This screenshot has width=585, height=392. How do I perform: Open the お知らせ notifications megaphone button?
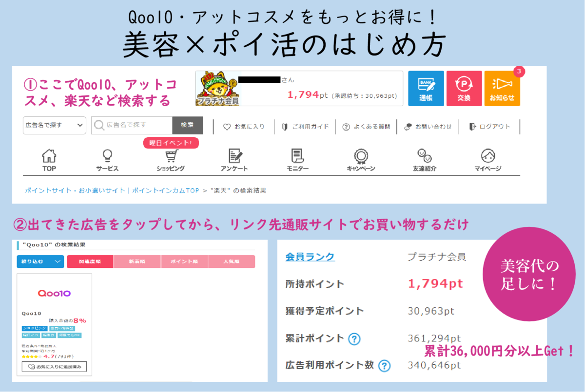coord(502,89)
